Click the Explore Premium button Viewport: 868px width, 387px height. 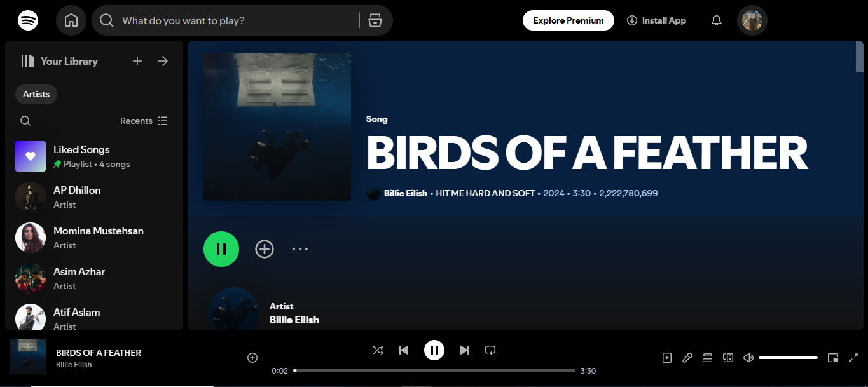click(x=568, y=20)
